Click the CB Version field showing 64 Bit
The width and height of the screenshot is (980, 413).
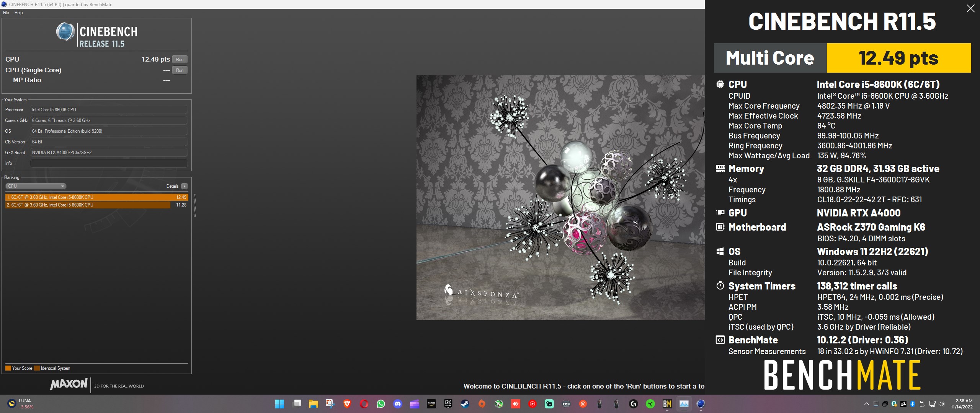(109, 142)
